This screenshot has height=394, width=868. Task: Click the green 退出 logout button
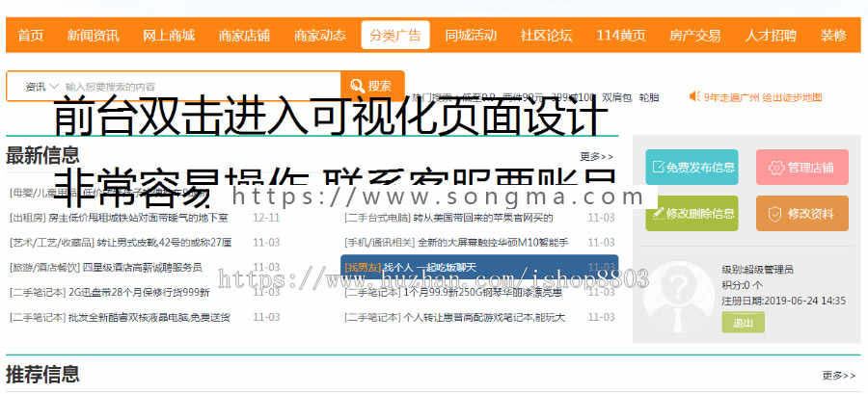pos(743,322)
